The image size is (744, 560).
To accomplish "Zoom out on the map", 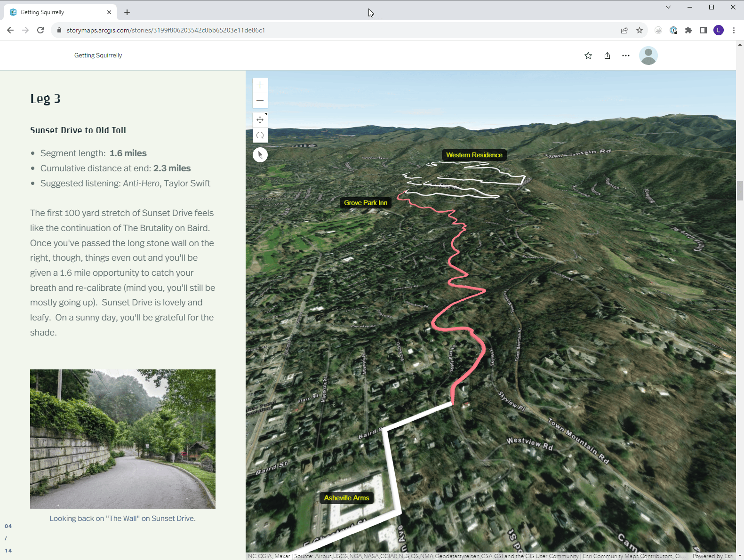I will point(260,100).
